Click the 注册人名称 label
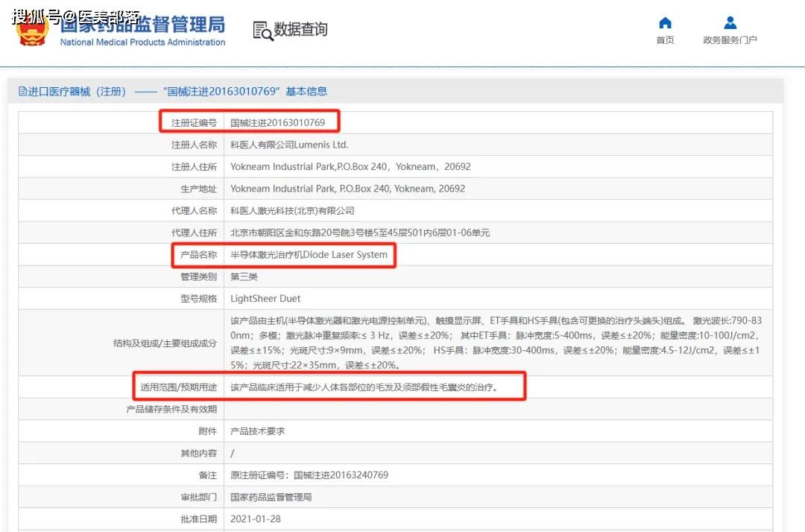805x532 pixels. coord(194,145)
